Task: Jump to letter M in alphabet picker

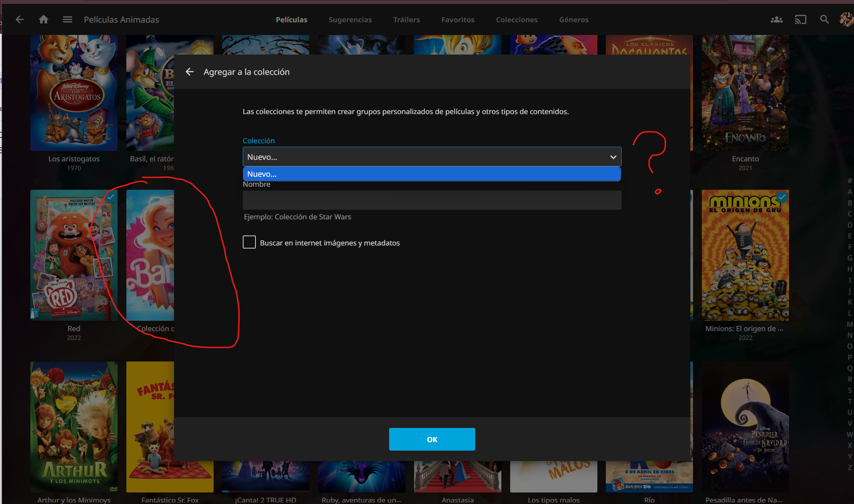Action: (x=849, y=324)
